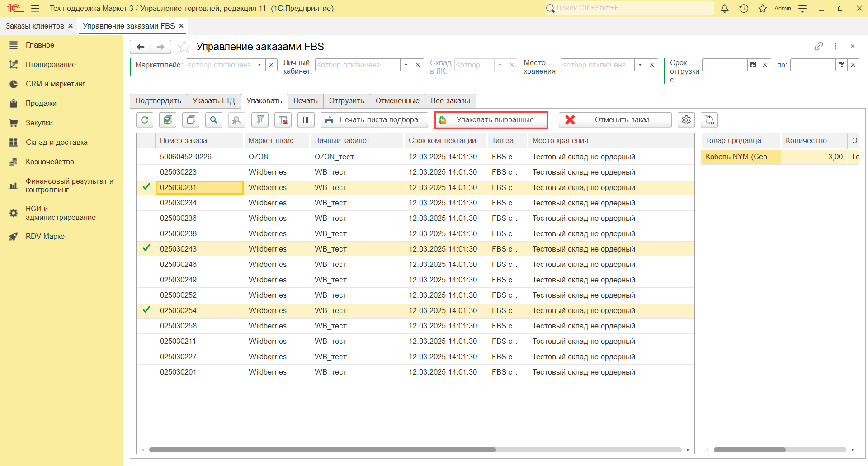Open Продажи section in sidebar

point(41,103)
